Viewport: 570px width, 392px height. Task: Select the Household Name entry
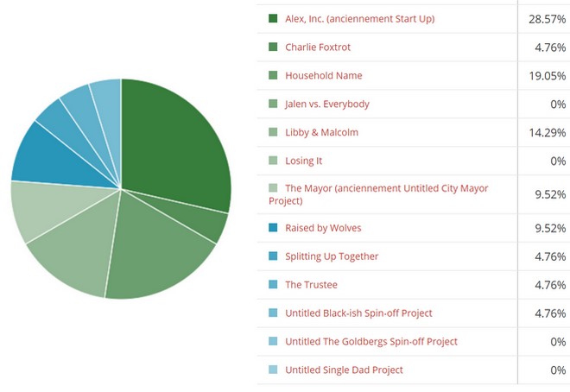[323, 75]
